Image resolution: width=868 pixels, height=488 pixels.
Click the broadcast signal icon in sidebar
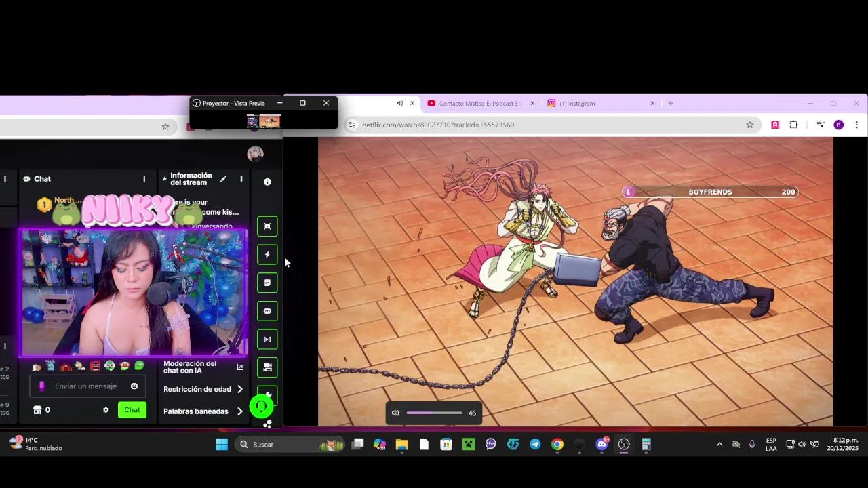pos(267,339)
